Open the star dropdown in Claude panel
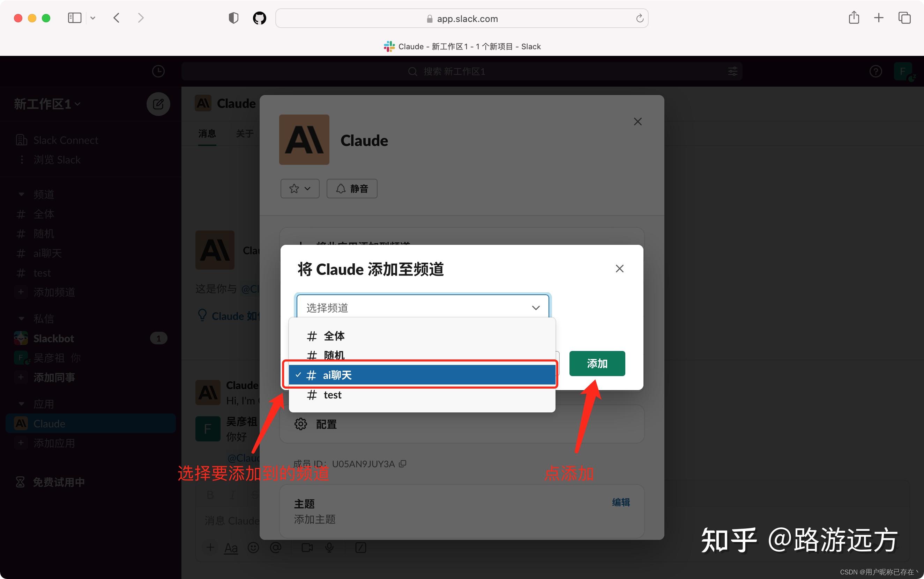The height and width of the screenshot is (579, 924). click(300, 189)
